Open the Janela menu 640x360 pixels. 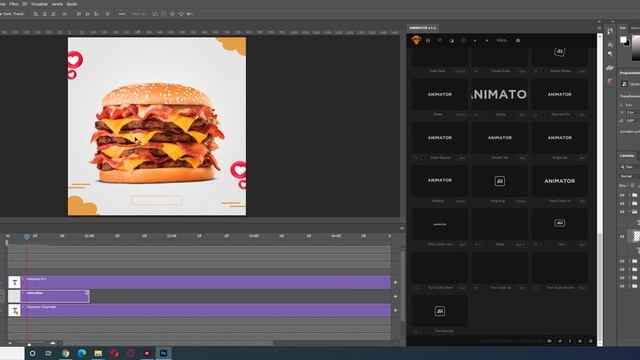[57, 4]
